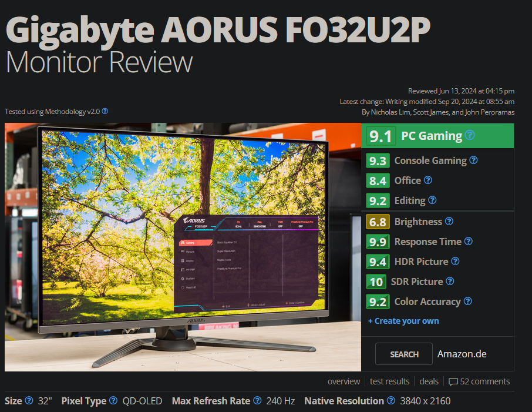Click the 3840 x 2160 resolution value

pyautogui.click(x=425, y=401)
